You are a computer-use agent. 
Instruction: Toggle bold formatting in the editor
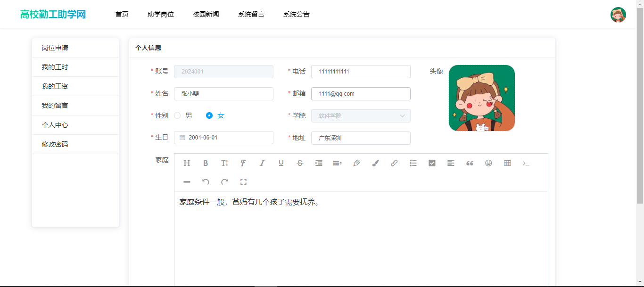coord(206,163)
